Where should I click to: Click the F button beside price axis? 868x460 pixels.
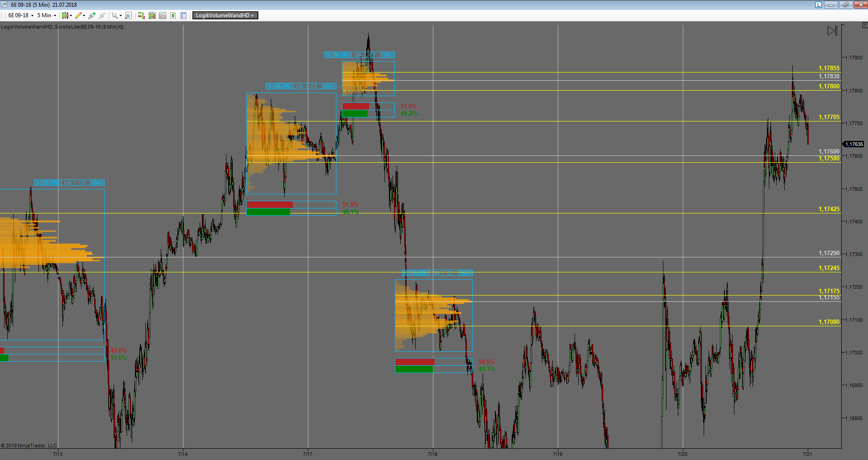(865, 25)
